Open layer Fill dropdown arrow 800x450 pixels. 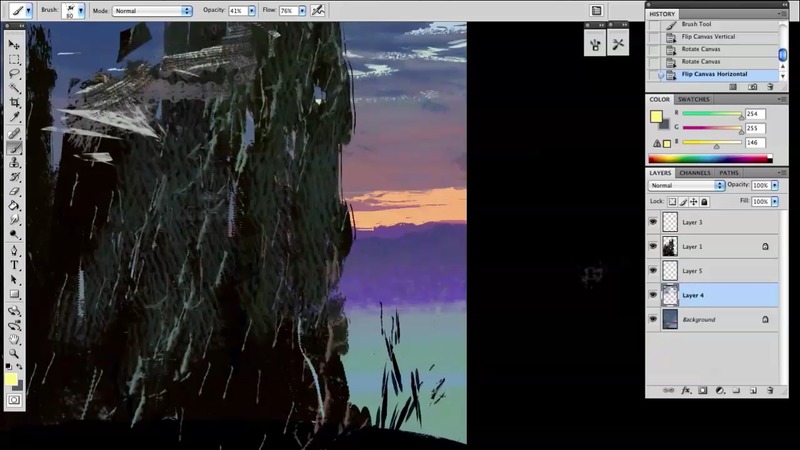point(774,202)
